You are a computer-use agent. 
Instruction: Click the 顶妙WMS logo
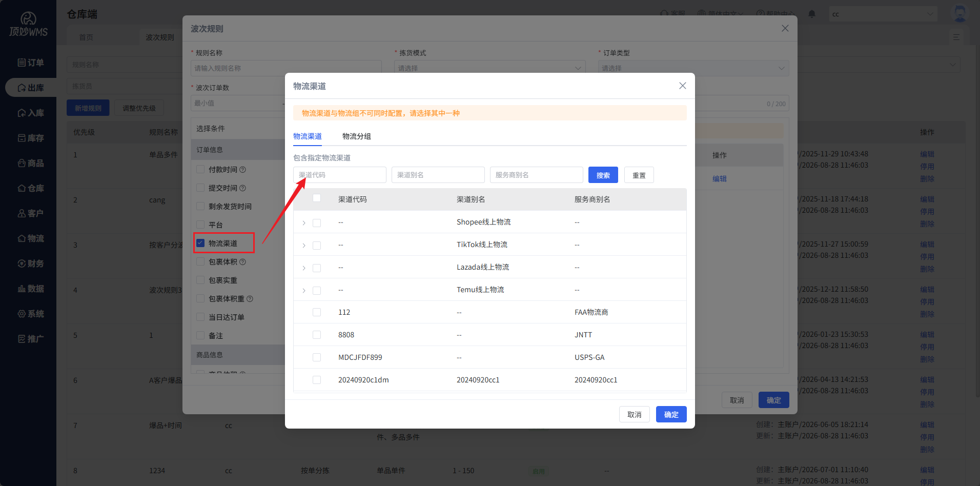pyautogui.click(x=28, y=25)
